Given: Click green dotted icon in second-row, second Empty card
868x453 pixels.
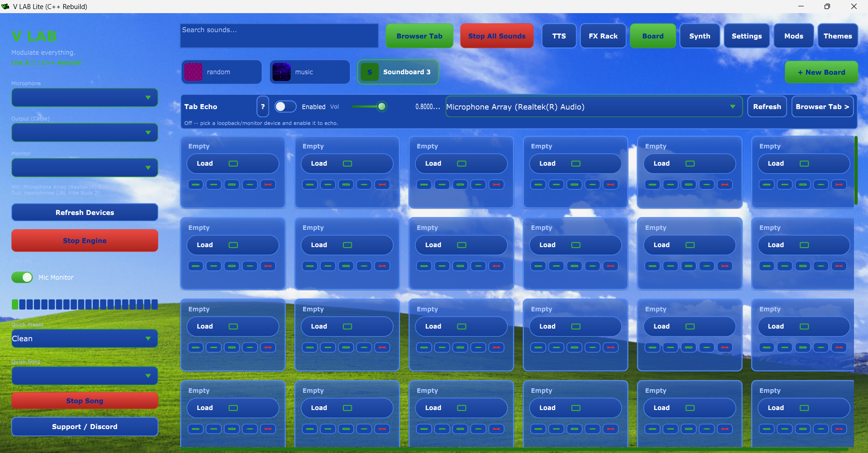Looking at the screenshot, I should coord(346,266).
